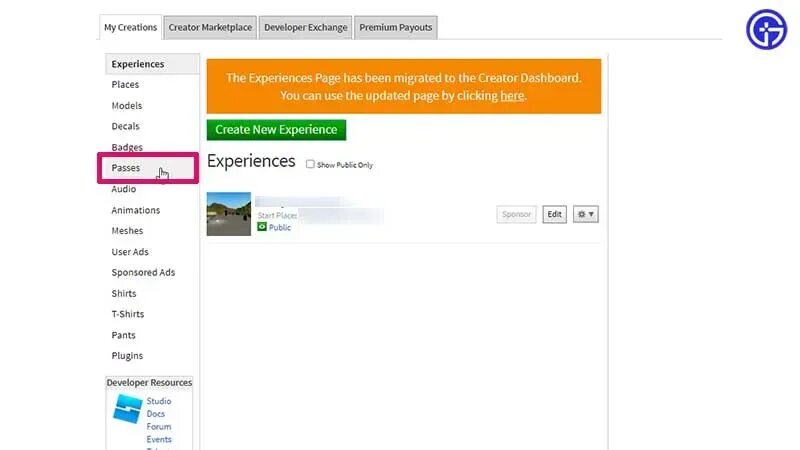The height and width of the screenshot is (450, 800).
Task: Open the Pants category
Action: (123, 335)
